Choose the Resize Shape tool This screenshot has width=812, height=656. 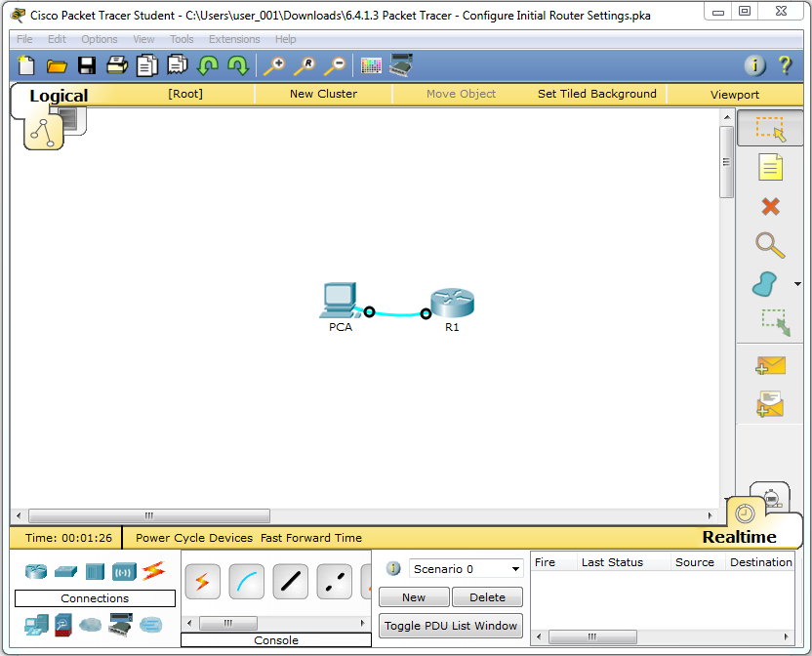click(775, 322)
